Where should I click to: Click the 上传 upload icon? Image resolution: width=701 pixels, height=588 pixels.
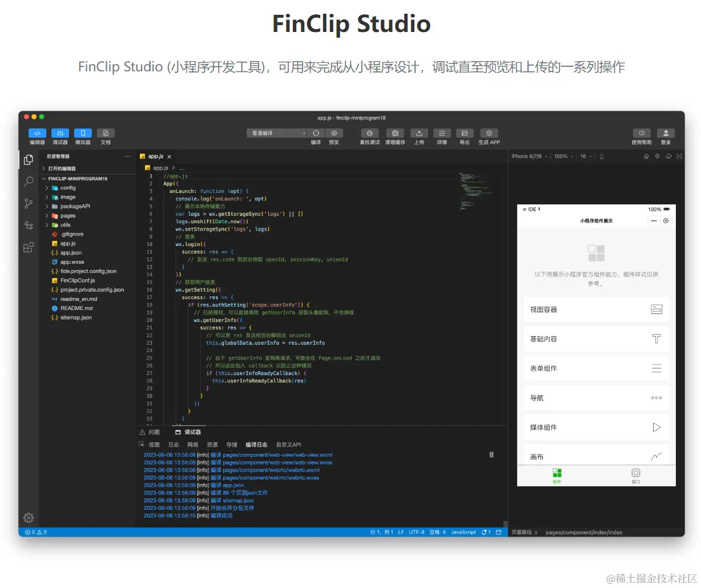click(419, 133)
